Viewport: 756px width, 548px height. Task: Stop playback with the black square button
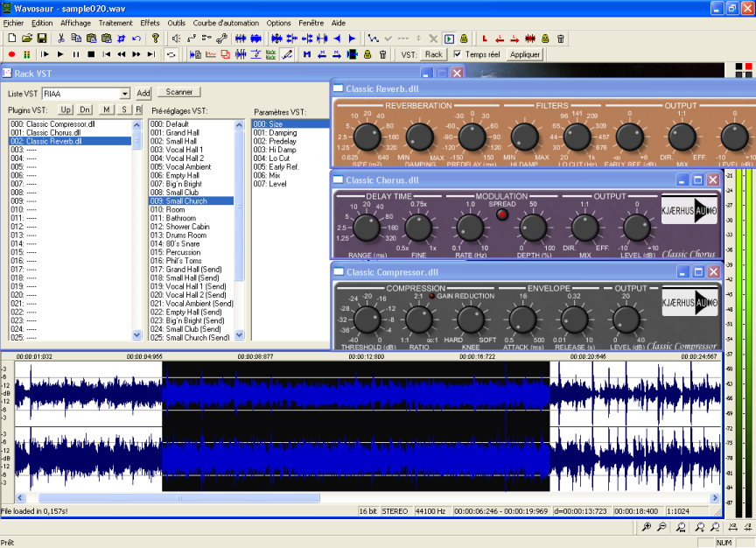(x=91, y=54)
